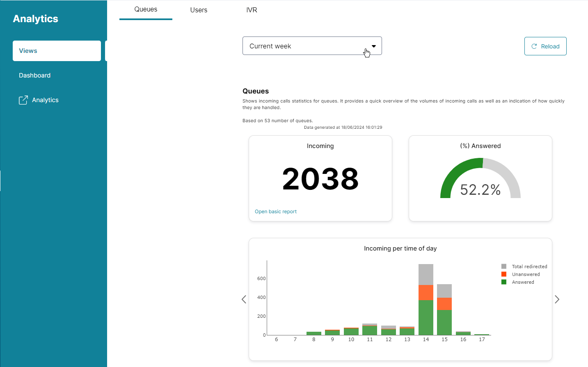Toggle the Unanswered series in legend
This screenshot has height=367, width=588.
tap(526, 274)
